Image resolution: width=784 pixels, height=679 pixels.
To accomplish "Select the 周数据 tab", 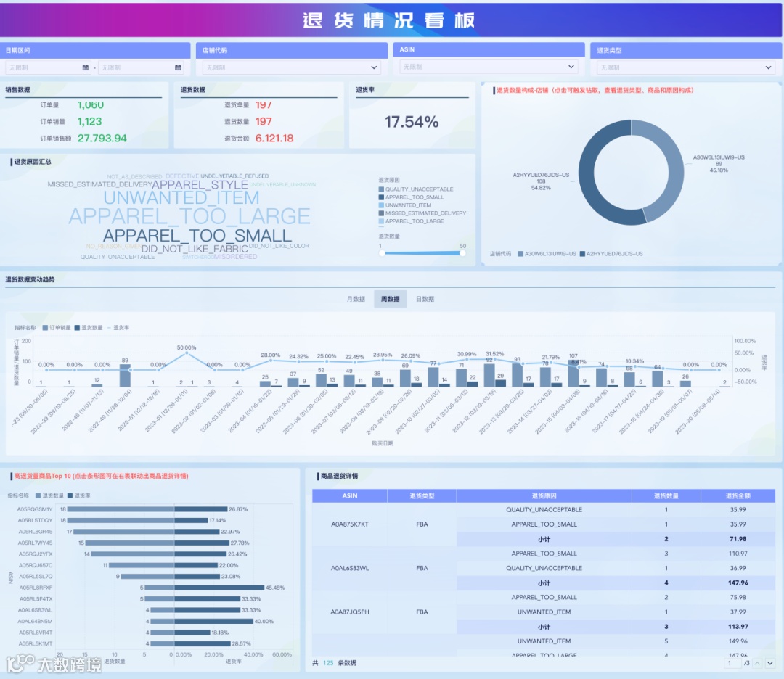I will click(390, 299).
